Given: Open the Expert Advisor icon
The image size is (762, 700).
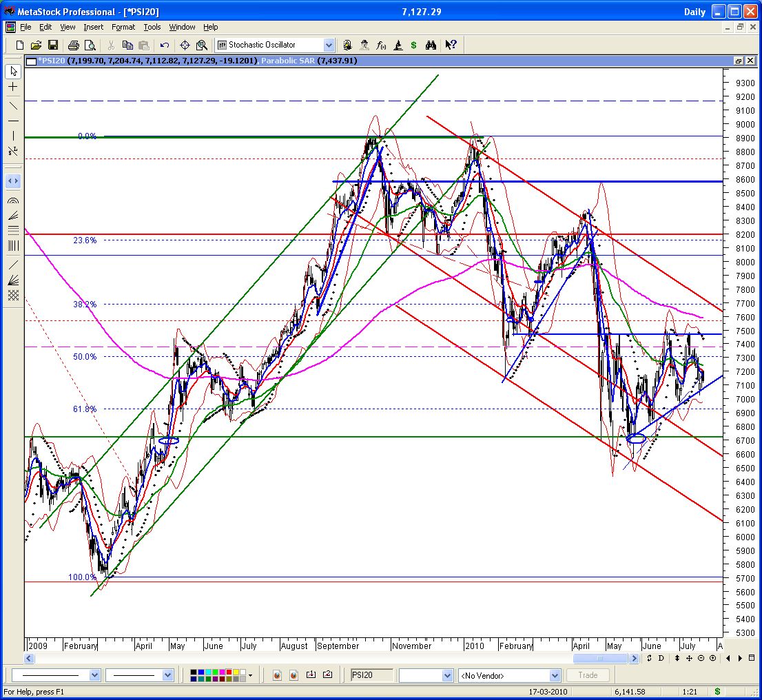Looking at the screenshot, I should click(x=364, y=45).
